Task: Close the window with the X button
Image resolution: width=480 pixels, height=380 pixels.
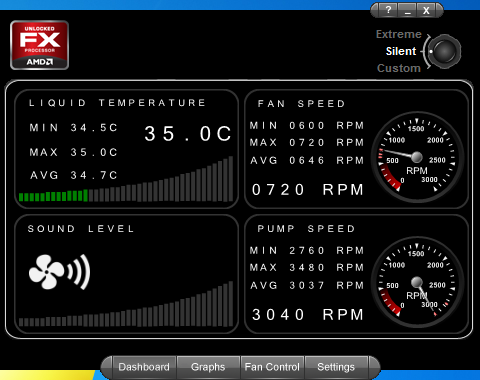Action: (426, 10)
